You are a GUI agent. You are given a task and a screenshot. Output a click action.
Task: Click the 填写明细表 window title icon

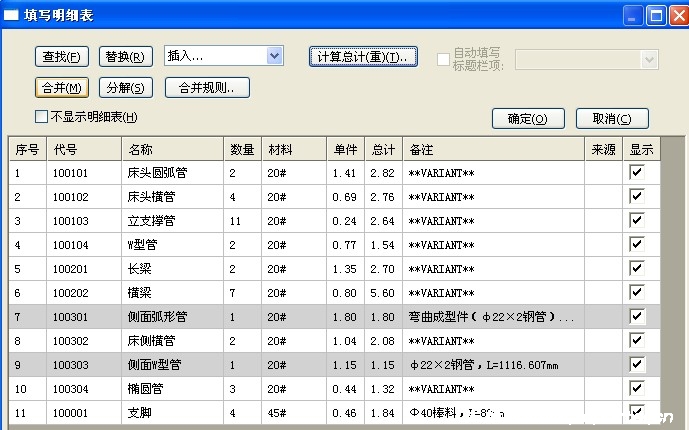pyautogui.click(x=11, y=15)
